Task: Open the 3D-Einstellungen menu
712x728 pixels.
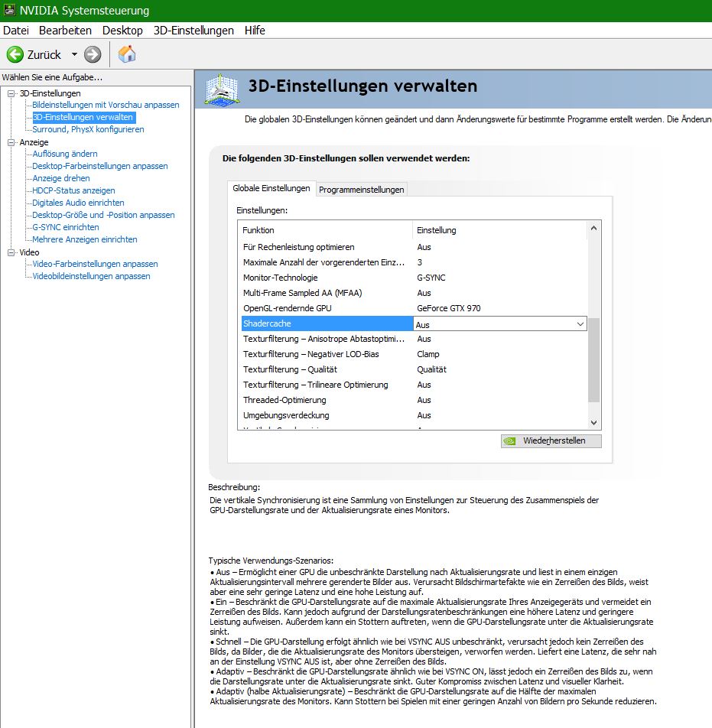Action: coord(193,30)
